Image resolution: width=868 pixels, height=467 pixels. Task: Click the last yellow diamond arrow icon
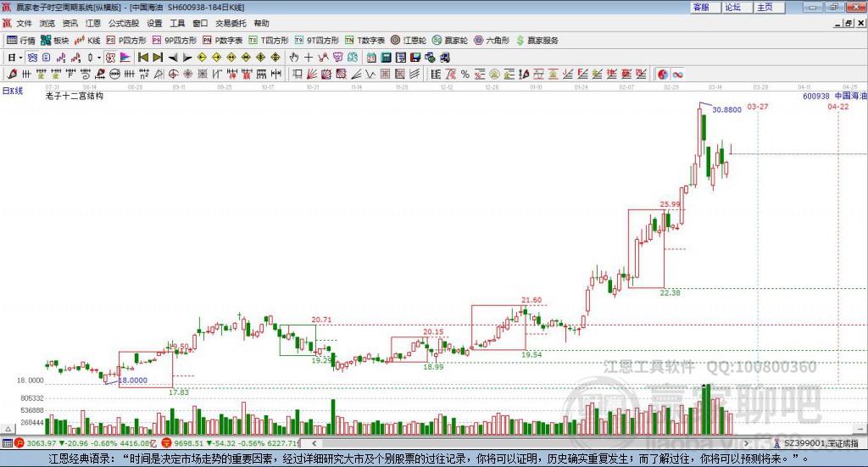[x=275, y=58]
